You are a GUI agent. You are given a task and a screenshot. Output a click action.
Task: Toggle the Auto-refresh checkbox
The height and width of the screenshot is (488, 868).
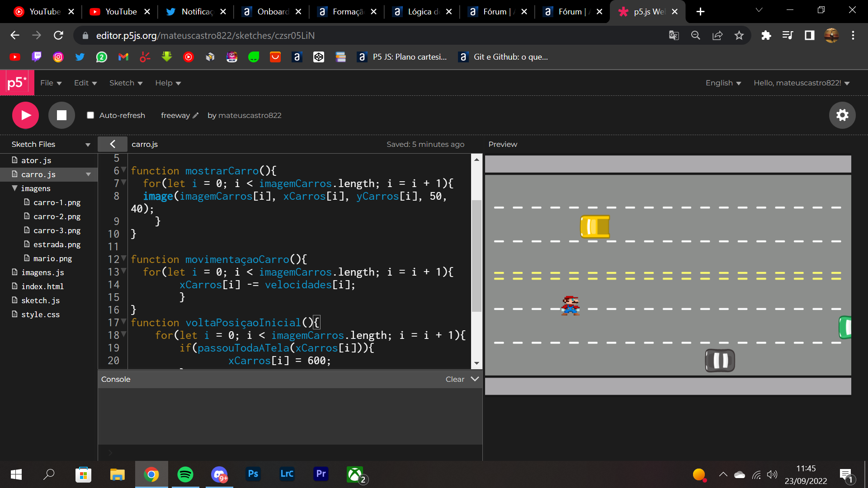click(x=90, y=115)
